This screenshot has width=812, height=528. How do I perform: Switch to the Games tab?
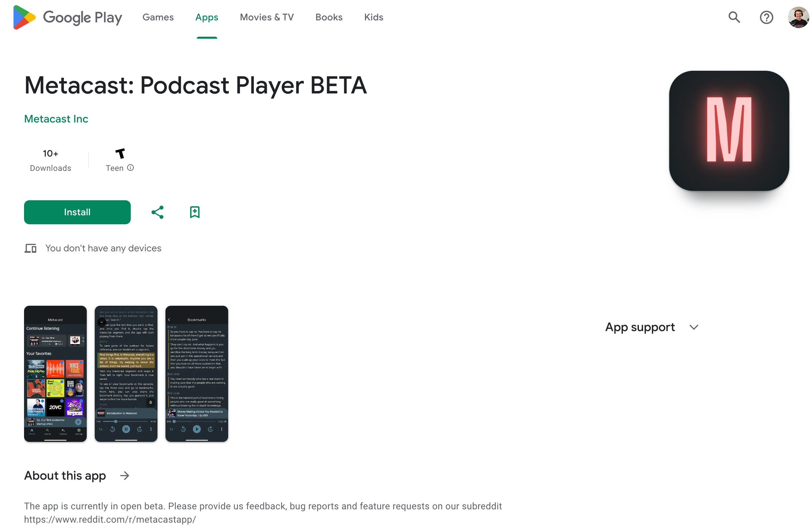[158, 17]
